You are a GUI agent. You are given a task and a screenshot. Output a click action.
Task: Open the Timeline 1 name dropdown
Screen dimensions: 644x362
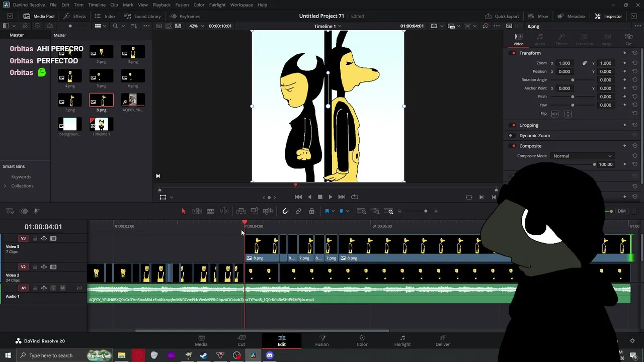click(x=328, y=26)
